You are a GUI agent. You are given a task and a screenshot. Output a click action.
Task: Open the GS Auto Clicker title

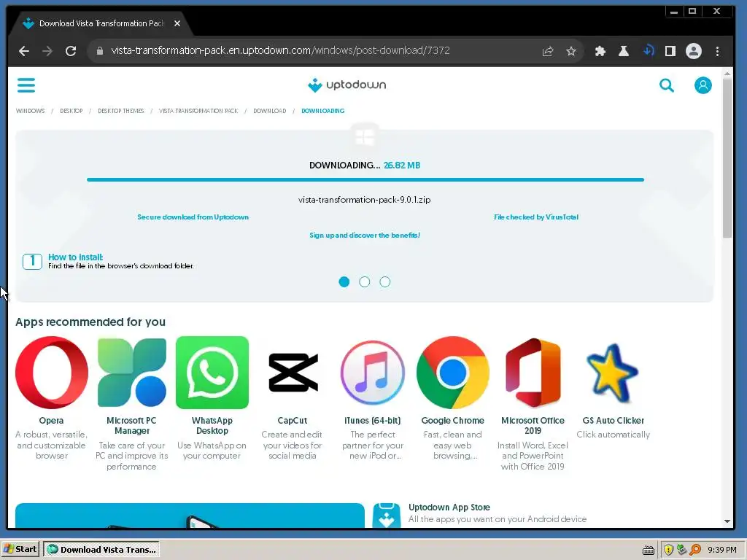(613, 421)
